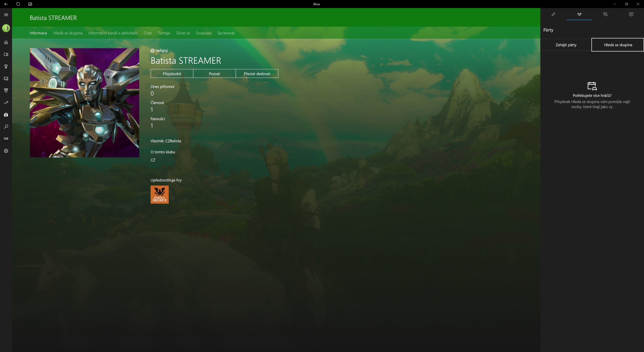The width and height of the screenshot is (644, 352).
Task: Click the Search magnifier icon
Action: click(6, 127)
